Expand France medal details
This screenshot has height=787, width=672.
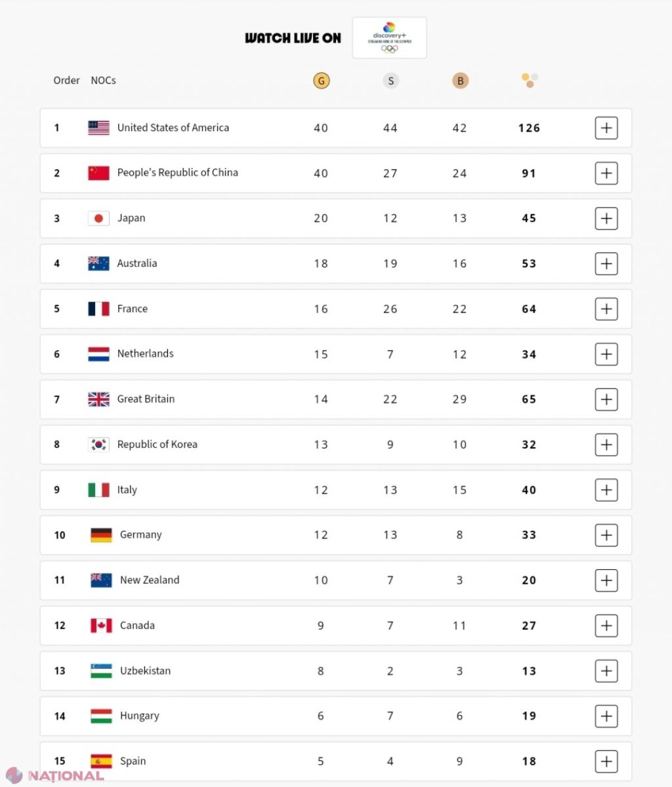pos(606,309)
